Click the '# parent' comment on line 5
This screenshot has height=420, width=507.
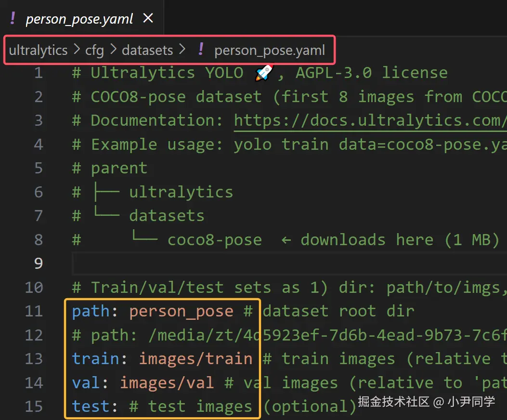[x=110, y=169]
